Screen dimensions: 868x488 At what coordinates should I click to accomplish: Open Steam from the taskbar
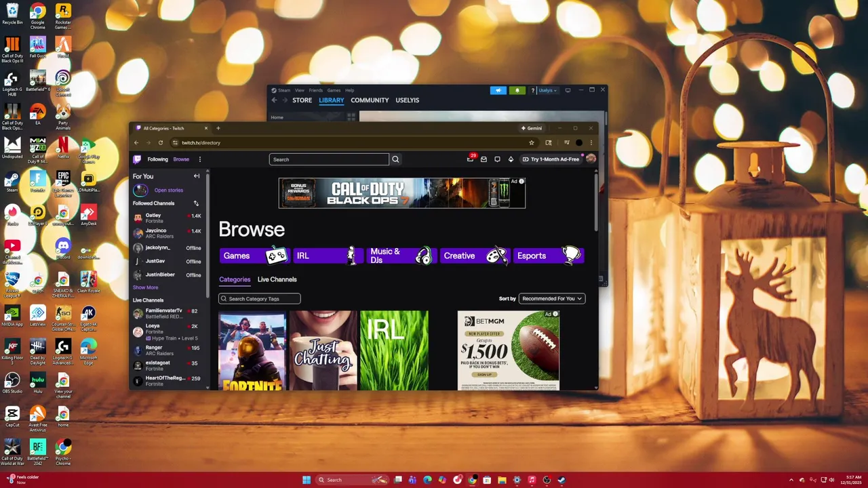click(x=561, y=480)
